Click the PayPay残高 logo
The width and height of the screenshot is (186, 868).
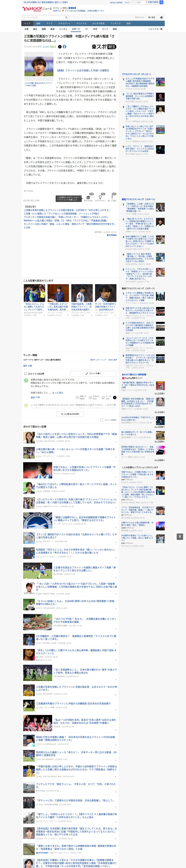click(129, 378)
